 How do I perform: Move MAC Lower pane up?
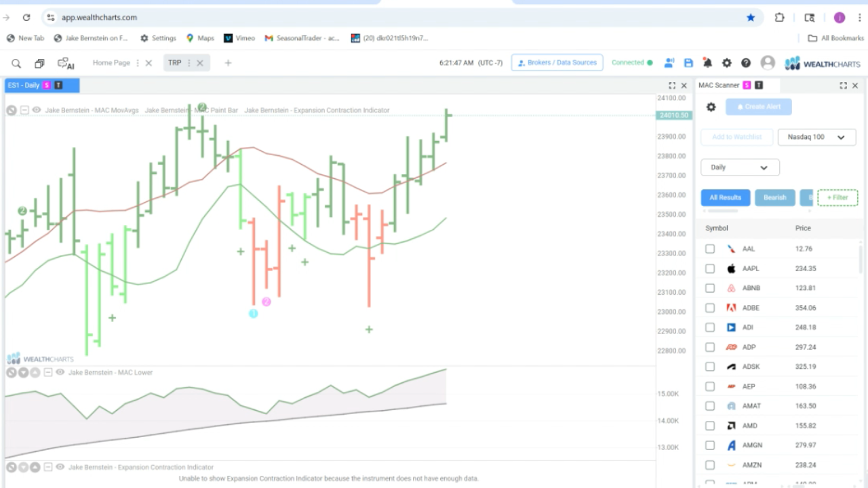[x=35, y=373]
